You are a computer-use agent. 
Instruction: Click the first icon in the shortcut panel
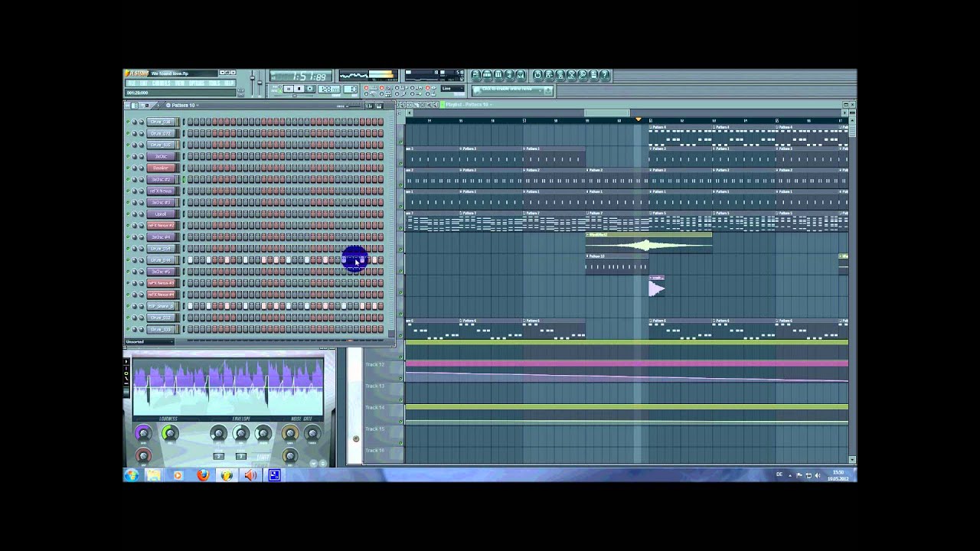[x=476, y=75]
